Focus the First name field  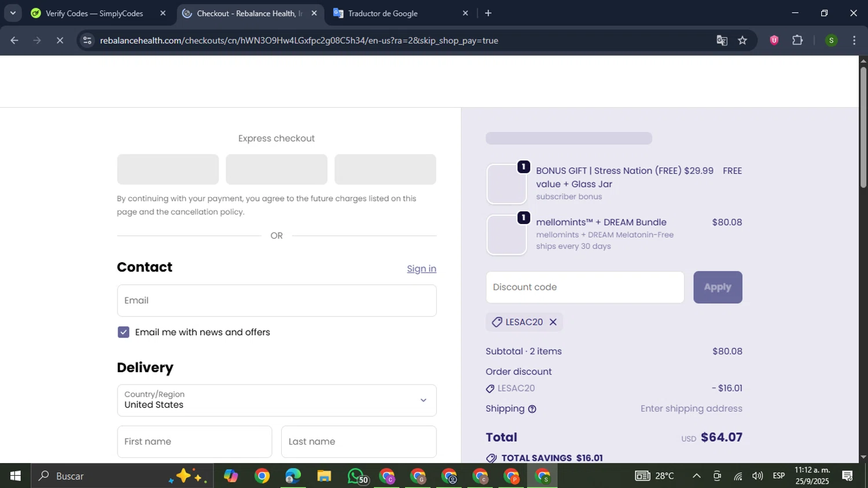pyautogui.click(x=194, y=442)
